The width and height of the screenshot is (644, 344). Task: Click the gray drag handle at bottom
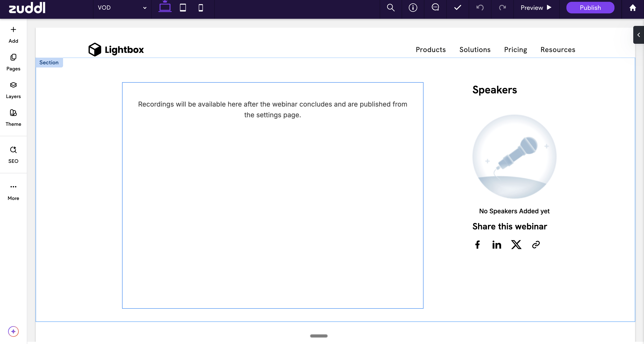click(x=319, y=336)
